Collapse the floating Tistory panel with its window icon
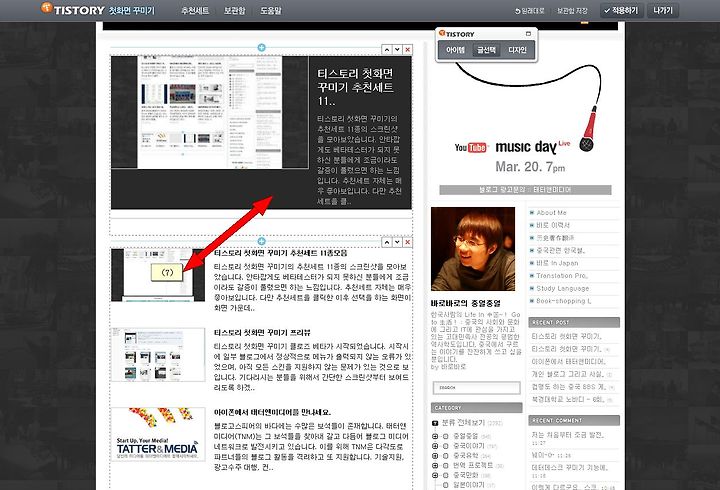Image resolution: width=720 pixels, height=490 pixels. [x=528, y=34]
